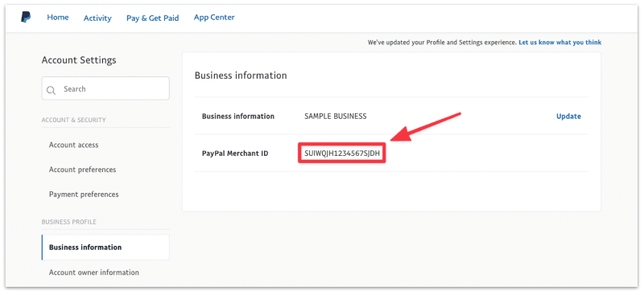Click Update next to SAMPLE BUSINESS
The width and height of the screenshot is (644, 295).
[x=568, y=116]
